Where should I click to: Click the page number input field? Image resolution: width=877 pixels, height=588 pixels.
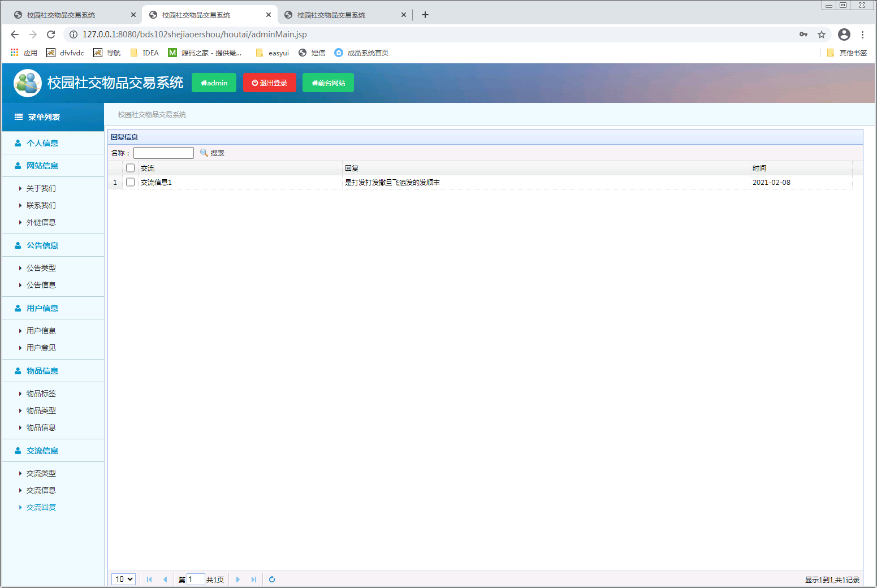point(196,580)
